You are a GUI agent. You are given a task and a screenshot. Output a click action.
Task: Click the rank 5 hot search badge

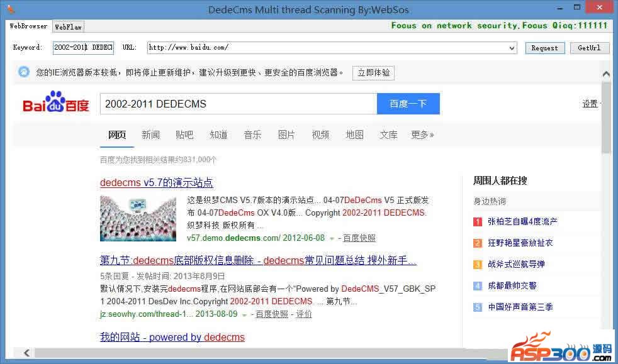(478, 307)
